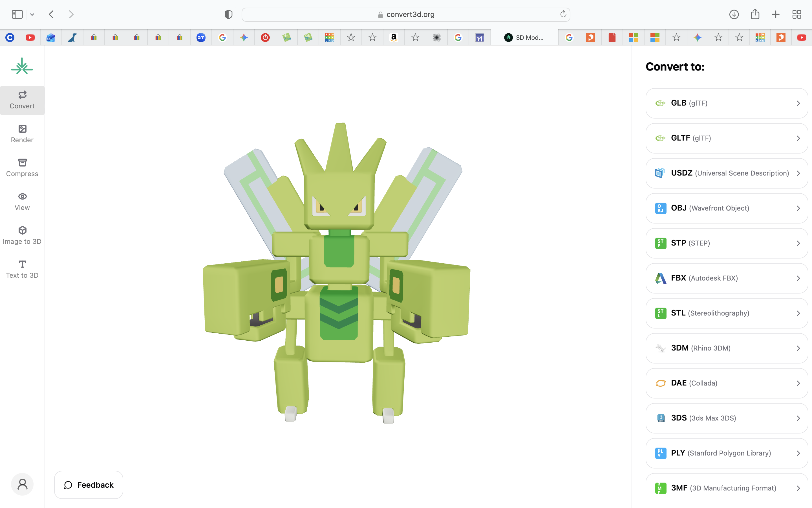Switch to the black starburst icon tab
This screenshot has width=812, height=508.
[x=436, y=37]
